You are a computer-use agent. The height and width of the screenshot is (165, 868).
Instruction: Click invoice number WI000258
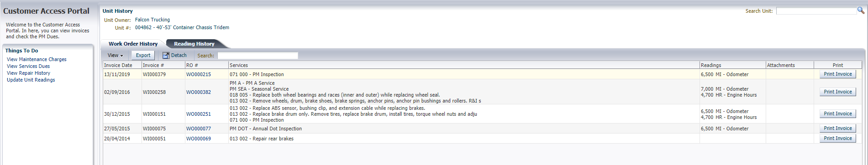click(154, 92)
